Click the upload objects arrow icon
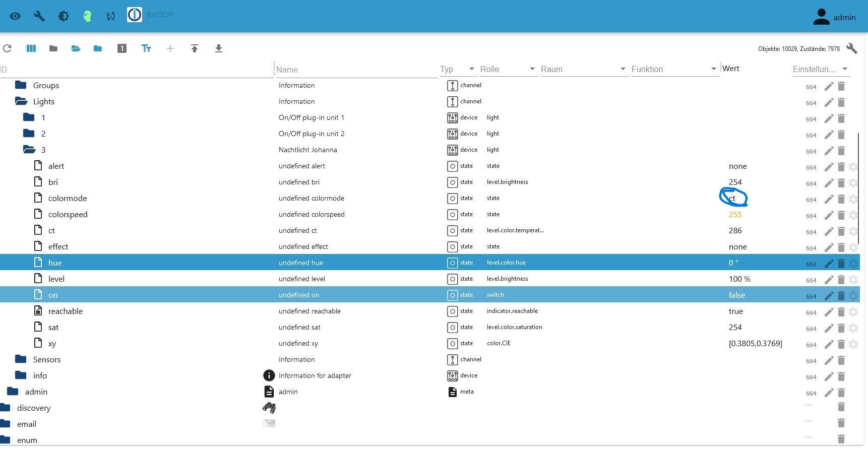Viewport: 868px width, 449px height. [195, 48]
